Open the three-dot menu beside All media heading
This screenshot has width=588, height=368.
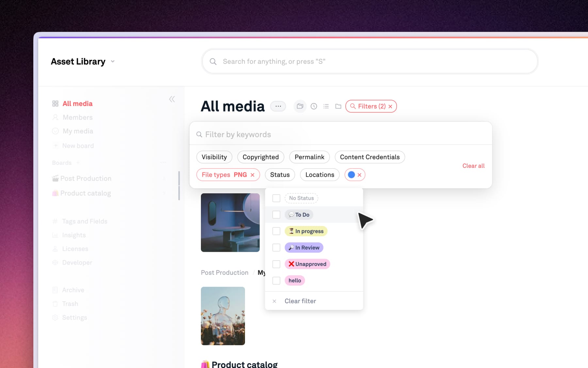point(278,106)
